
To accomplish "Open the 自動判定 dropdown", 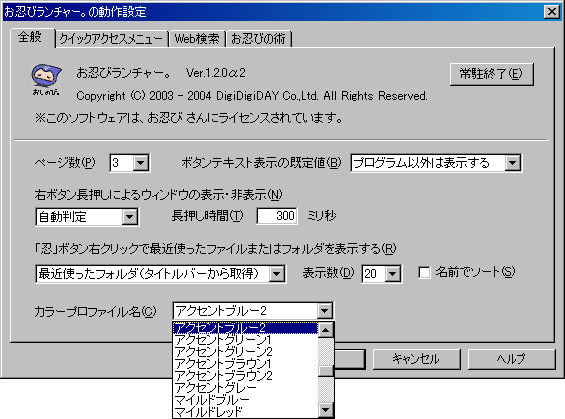I will 130,217.
